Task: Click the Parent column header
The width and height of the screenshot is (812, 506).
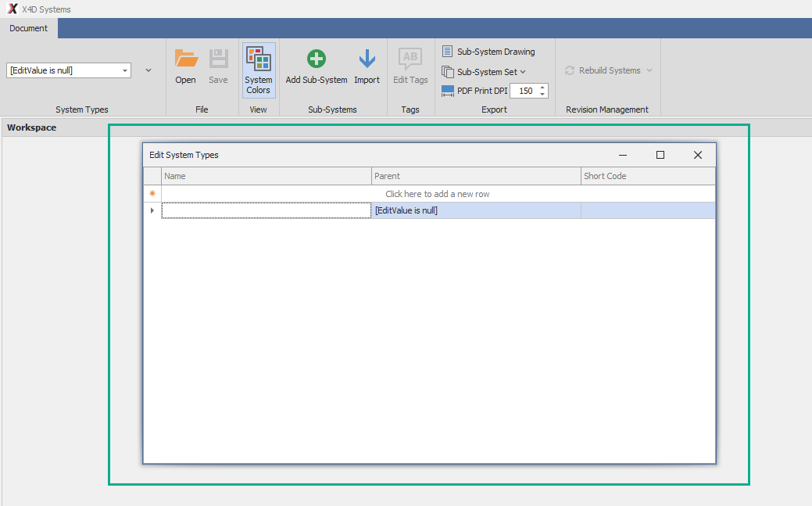Action: click(476, 176)
